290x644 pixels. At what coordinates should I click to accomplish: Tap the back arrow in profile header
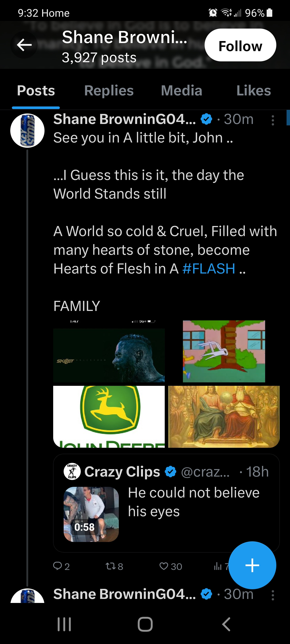tap(24, 45)
